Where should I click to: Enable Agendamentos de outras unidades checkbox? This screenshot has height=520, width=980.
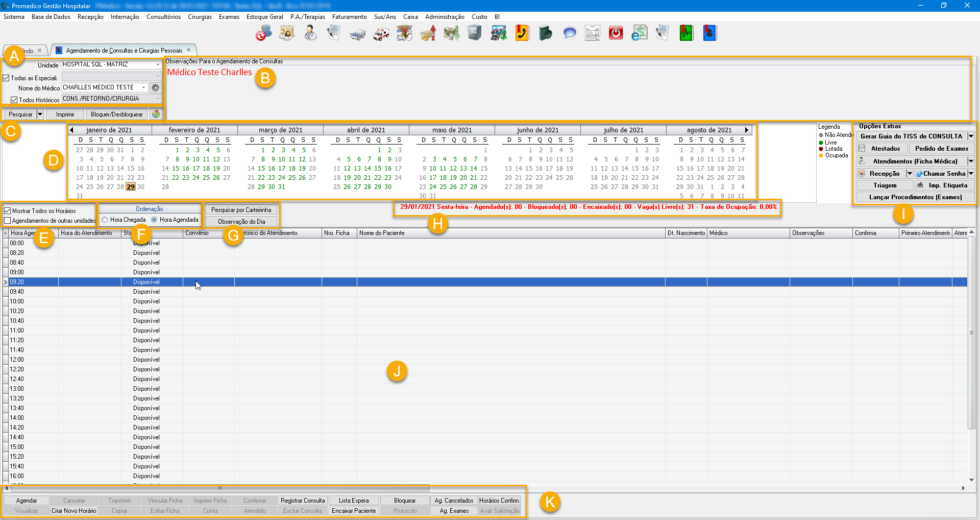(8, 221)
